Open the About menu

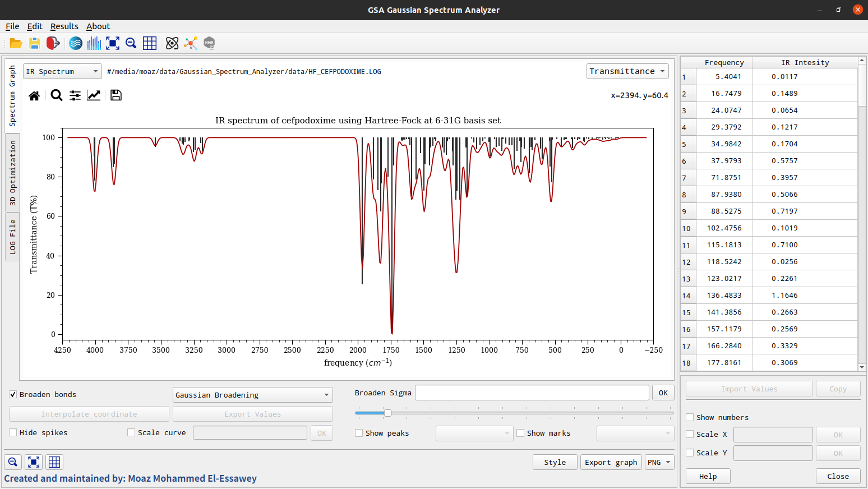(98, 26)
